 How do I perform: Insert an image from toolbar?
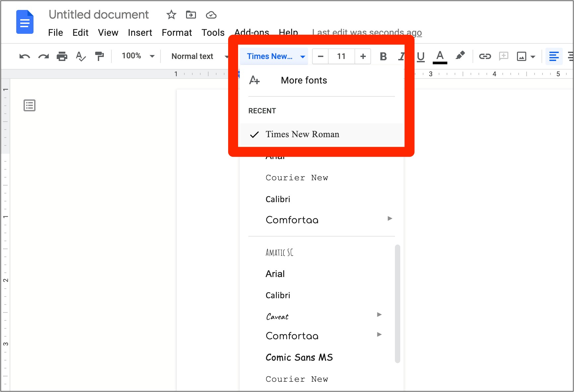[522, 56]
